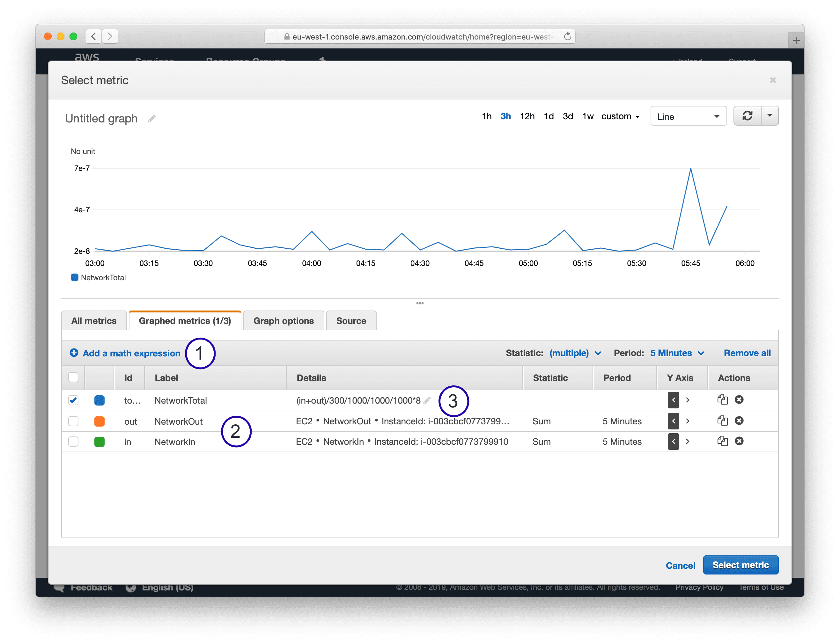This screenshot has height=644, width=840.
Task: Click the pencil icon beside Untitled graph
Action: 152,119
